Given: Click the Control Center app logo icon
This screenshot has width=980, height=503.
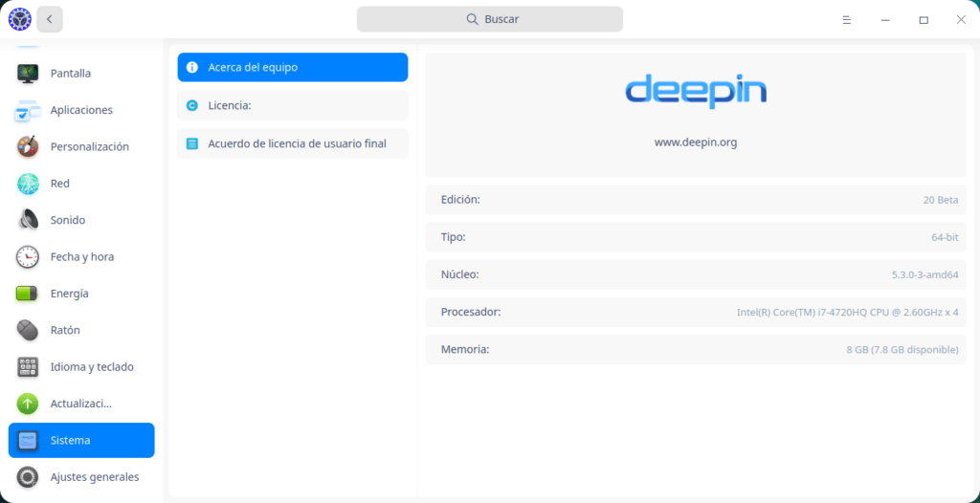Looking at the screenshot, I should click(19, 19).
